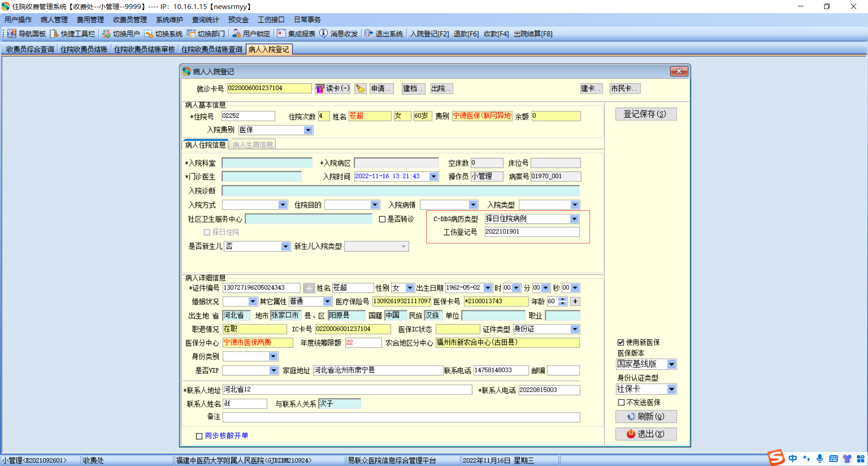
Task: Click the 建档 button
Action: (x=413, y=89)
